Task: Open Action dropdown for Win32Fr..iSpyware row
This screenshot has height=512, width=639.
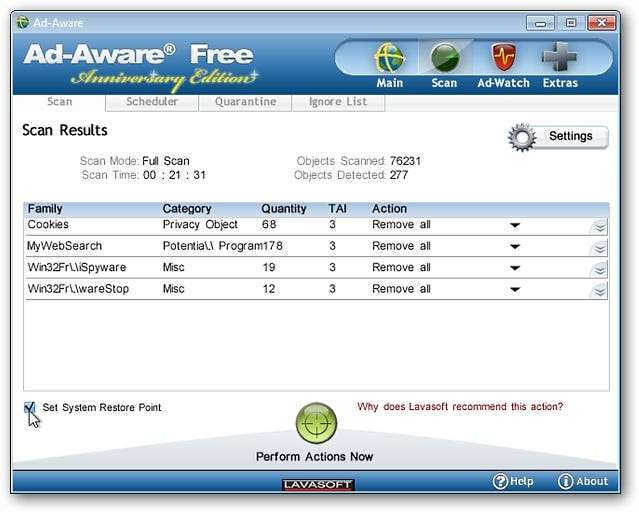Action: (x=515, y=268)
